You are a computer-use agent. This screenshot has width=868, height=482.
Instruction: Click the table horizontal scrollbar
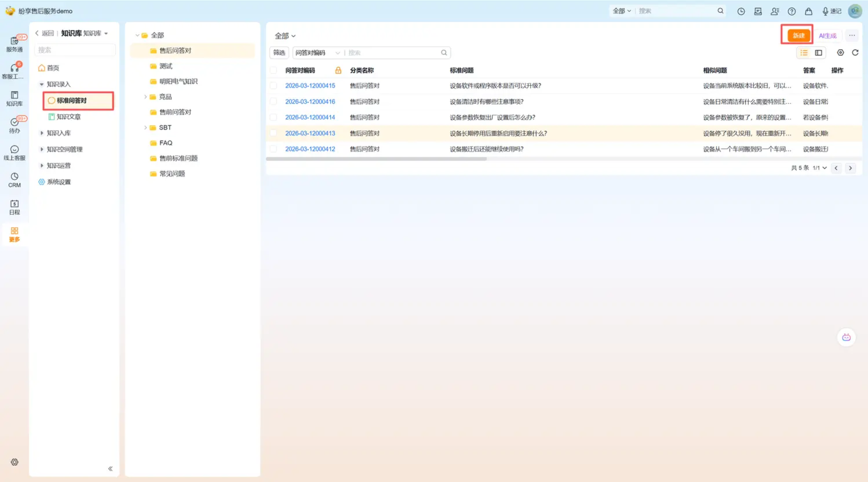376,159
